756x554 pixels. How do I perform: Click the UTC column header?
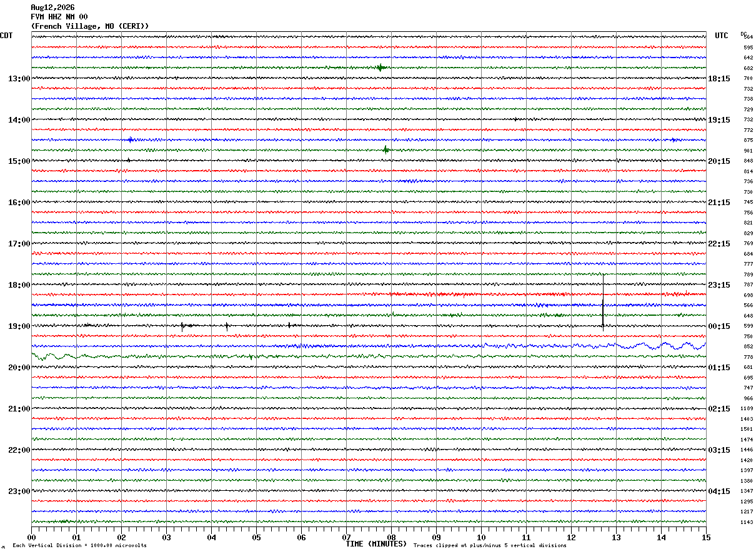(722, 36)
